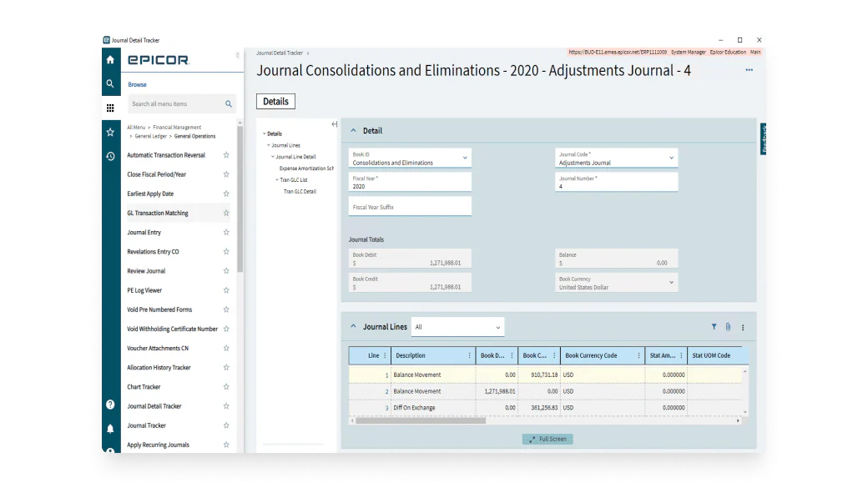
Task: Favorite PE Log Viewer
Action: 226,290
